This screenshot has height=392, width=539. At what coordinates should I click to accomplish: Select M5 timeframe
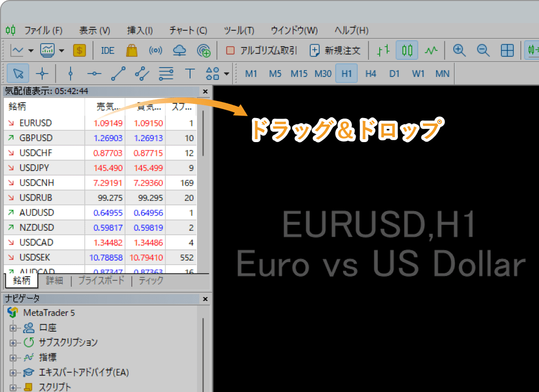[275, 73]
